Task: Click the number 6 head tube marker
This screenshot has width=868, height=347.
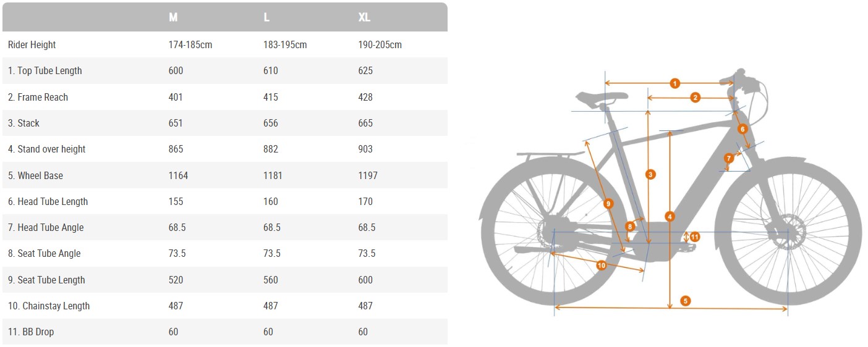Action: [x=742, y=129]
